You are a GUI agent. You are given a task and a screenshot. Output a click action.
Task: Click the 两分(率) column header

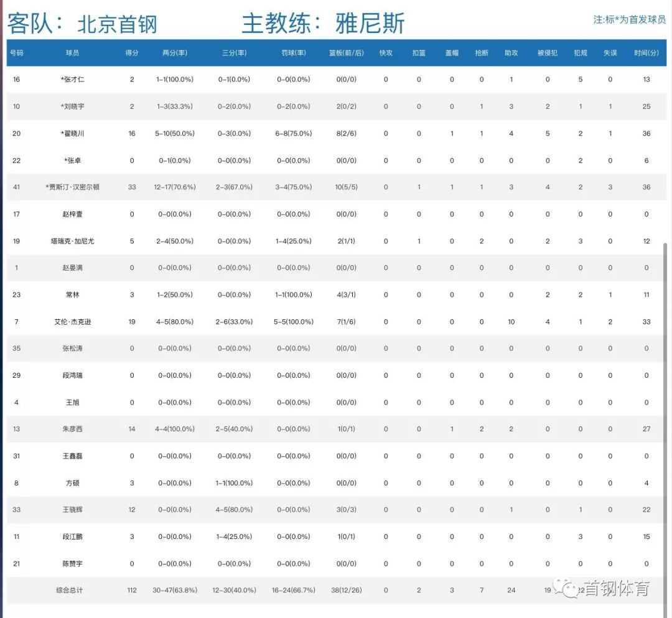[x=175, y=53]
